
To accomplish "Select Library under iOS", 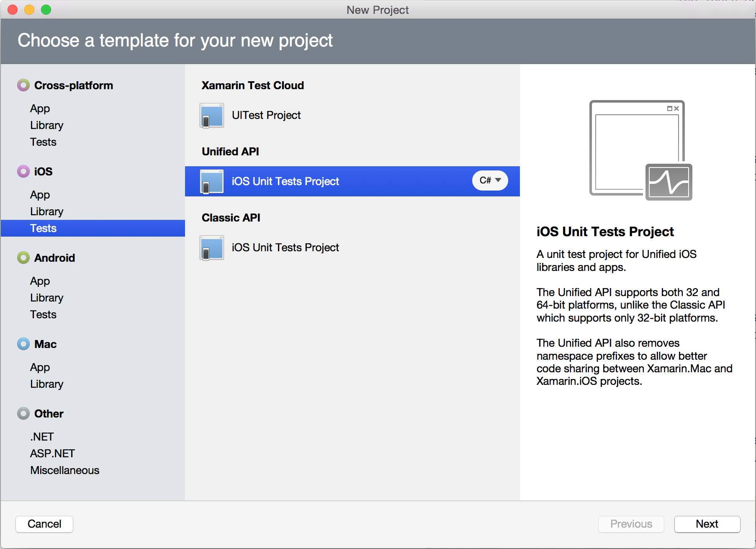I will click(47, 211).
